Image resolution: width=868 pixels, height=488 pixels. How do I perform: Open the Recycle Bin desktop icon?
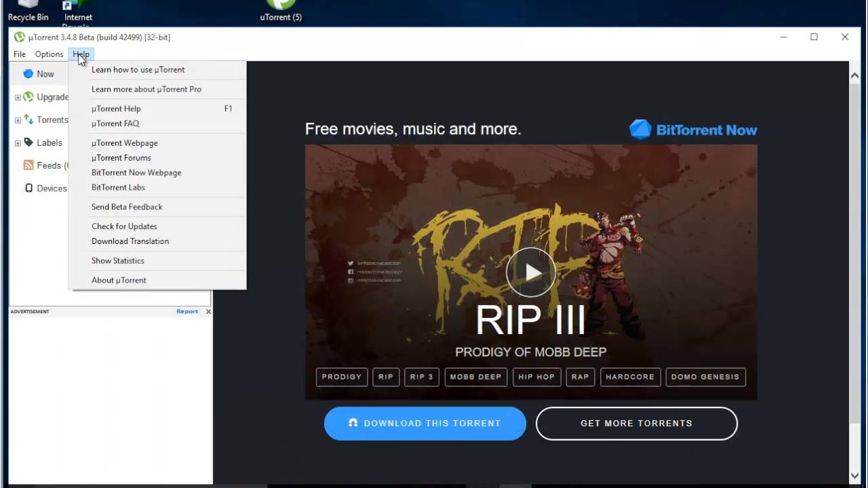tap(28, 11)
